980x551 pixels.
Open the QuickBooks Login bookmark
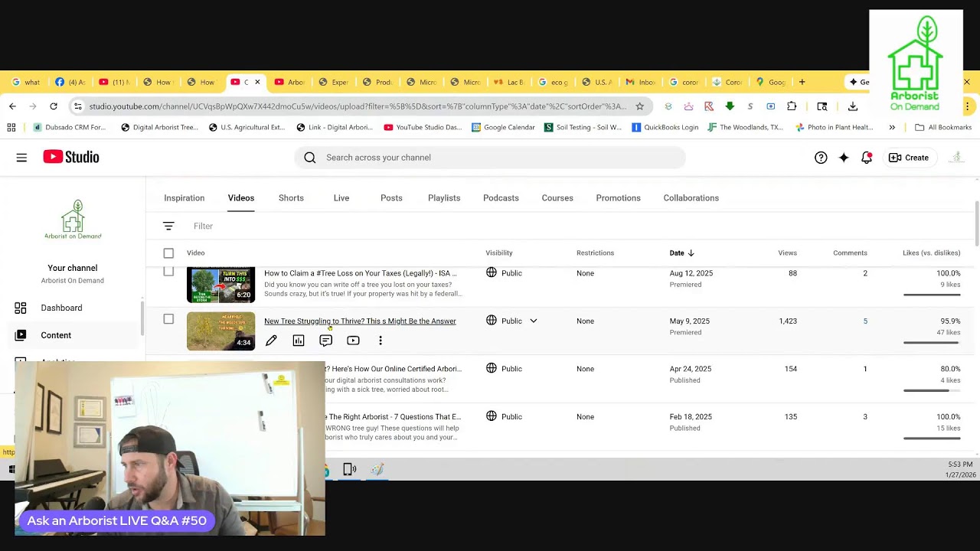coord(665,128)
